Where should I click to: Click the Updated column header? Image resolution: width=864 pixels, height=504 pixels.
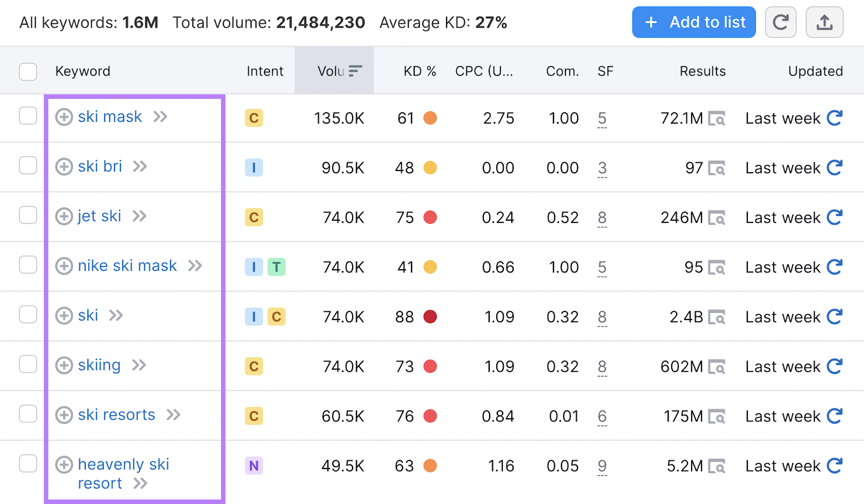point(815,71)
